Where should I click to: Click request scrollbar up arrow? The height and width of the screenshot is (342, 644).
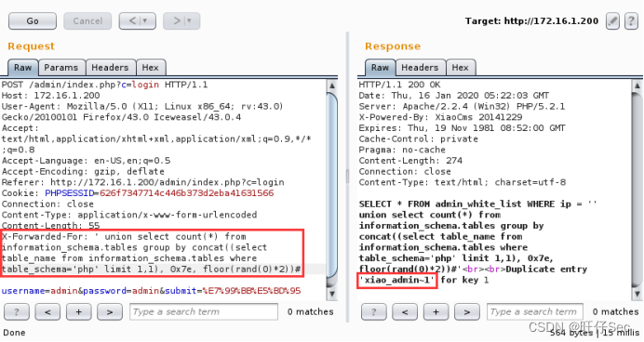(332, 85)
